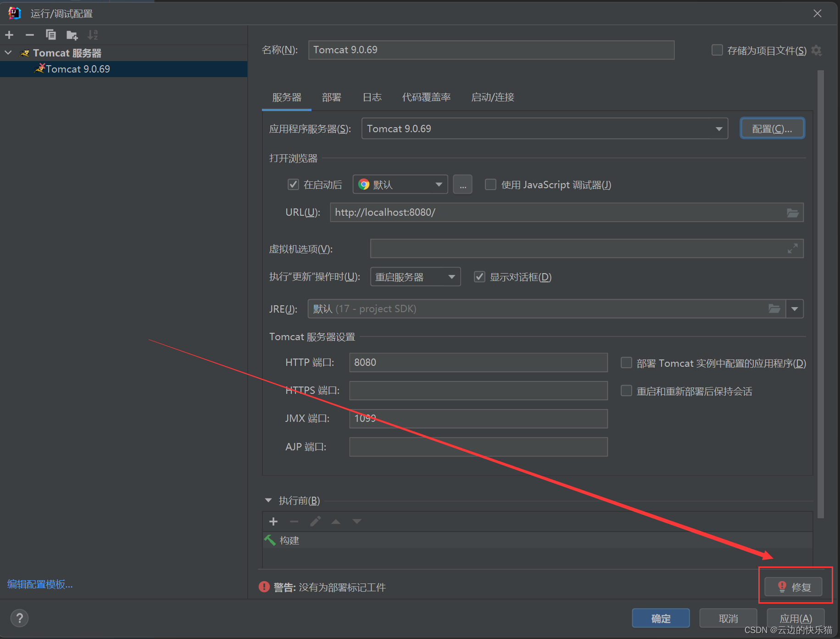Remove the selected run configuration

(x=30, y=35)
